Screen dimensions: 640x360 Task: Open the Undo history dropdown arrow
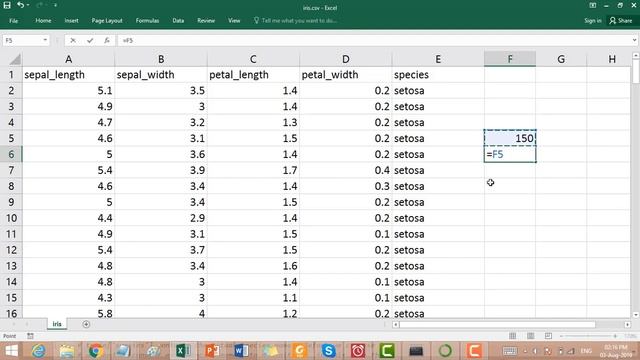point(28,5)
